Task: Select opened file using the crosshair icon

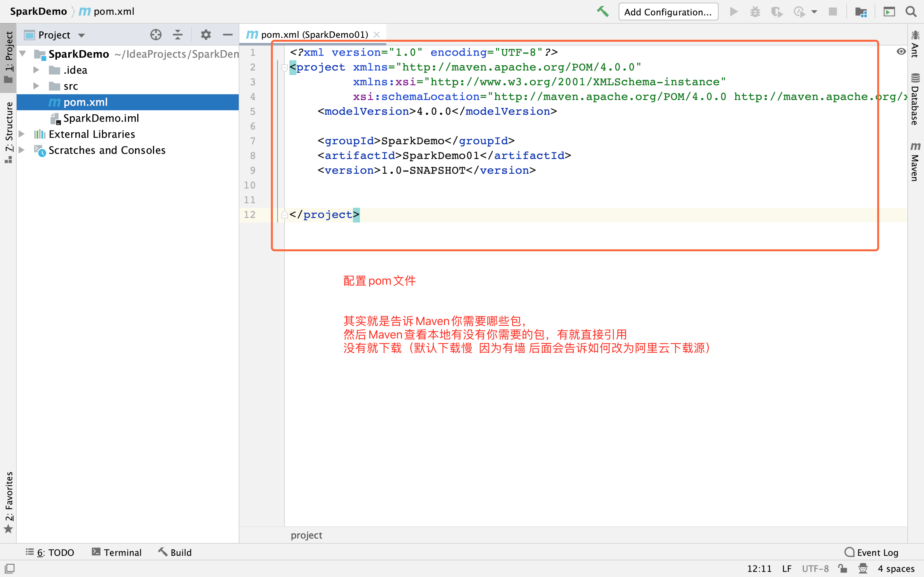Action: point(155,34)
